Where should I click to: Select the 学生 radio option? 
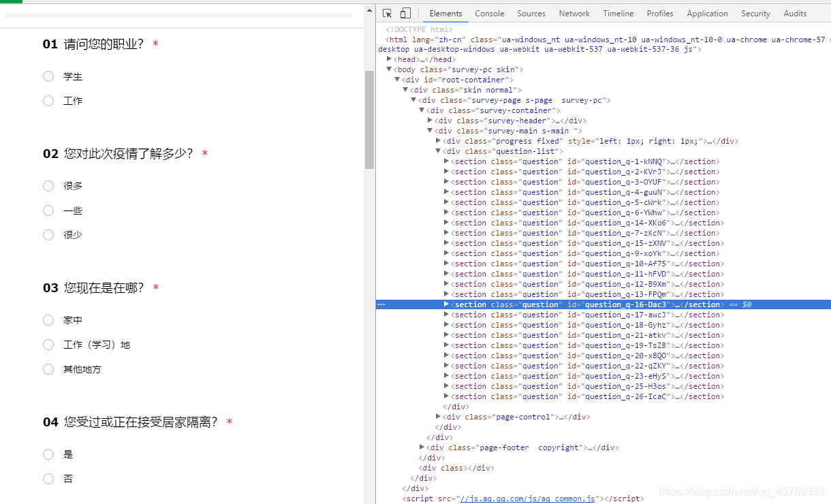(x=48, y=76)
